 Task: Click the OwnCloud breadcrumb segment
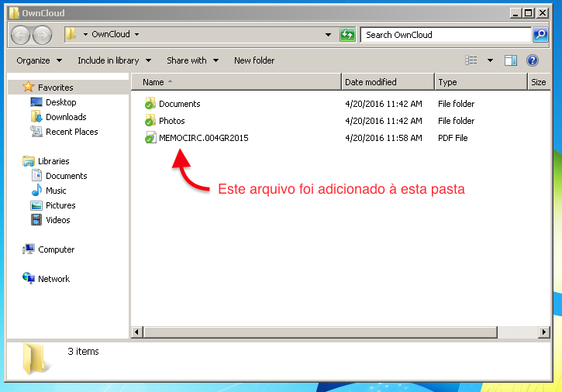tap(111, 34)
